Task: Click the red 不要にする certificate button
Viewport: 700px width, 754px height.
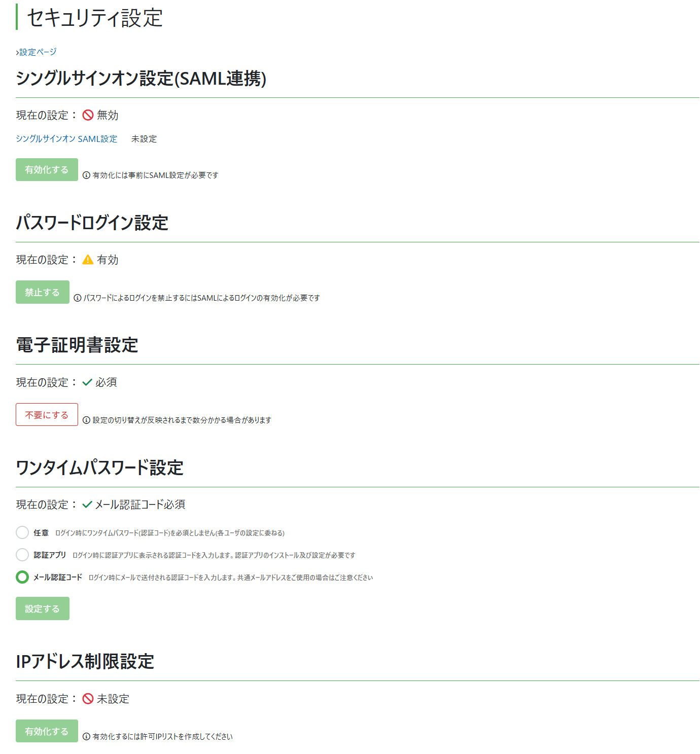Action: coord(47,415)
